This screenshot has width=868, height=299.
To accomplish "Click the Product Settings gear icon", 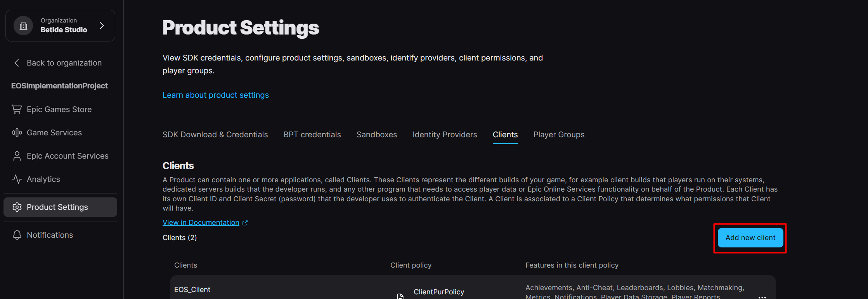I will click(17, 207).
